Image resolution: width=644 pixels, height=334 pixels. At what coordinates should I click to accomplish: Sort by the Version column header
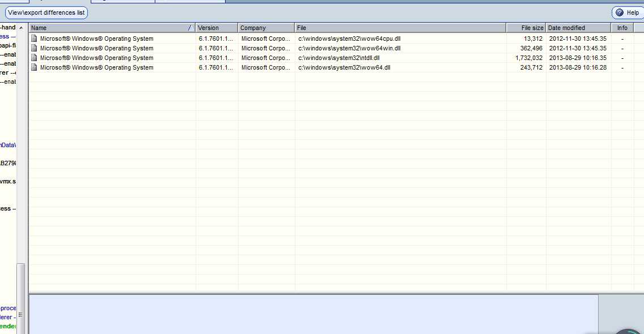[x=217, y=28]
